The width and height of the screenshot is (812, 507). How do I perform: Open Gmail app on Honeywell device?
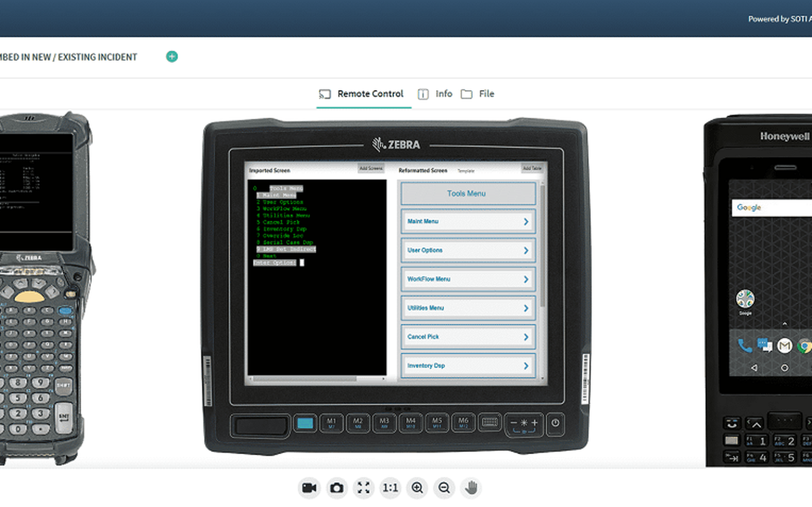click(785, 346)
